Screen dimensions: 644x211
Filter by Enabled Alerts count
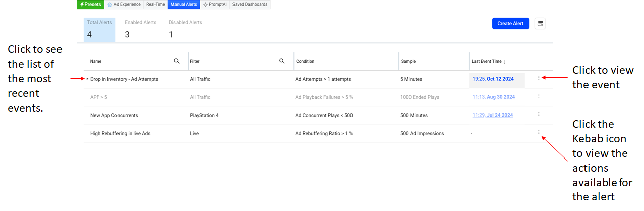[x=140, y=29]
